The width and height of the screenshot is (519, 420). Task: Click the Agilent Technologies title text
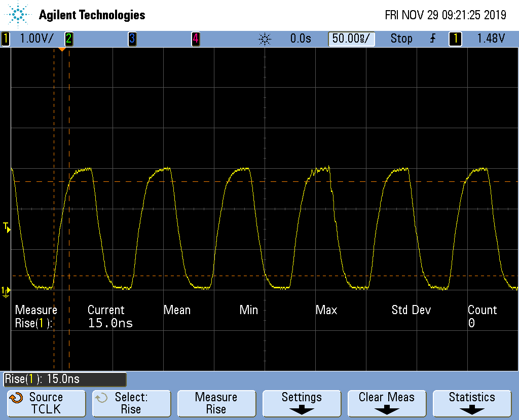point(92,15)
